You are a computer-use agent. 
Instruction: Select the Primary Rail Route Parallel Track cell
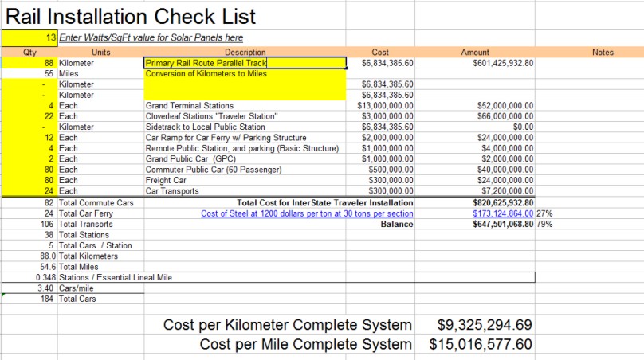pos(245,63)
